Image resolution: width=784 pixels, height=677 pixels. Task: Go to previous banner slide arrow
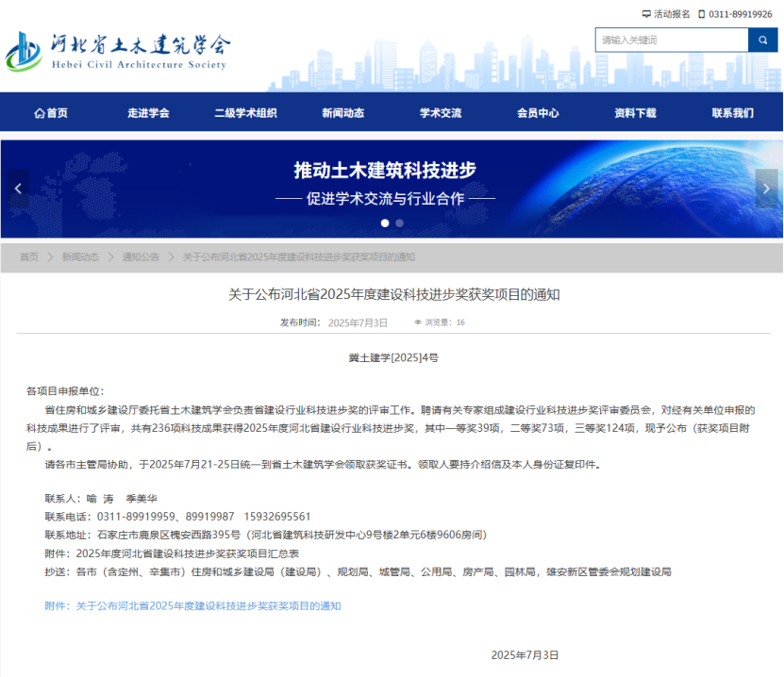pyautogui.click(x=18, y=189)
